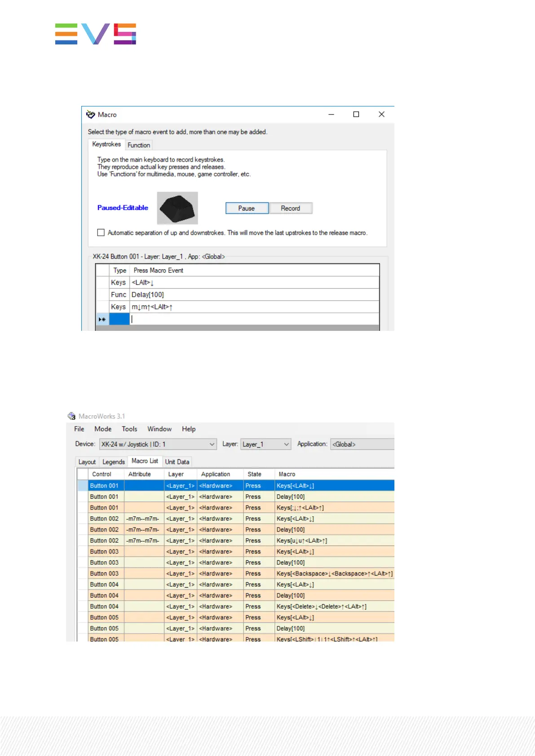Open the Layout tab
The image size is (535, 756).
point(87,462)
